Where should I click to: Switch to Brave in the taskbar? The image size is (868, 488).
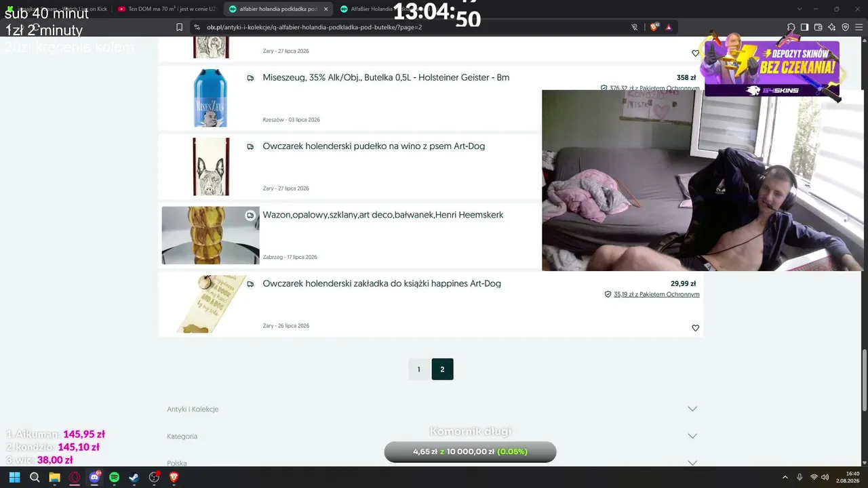click(174, 477)
